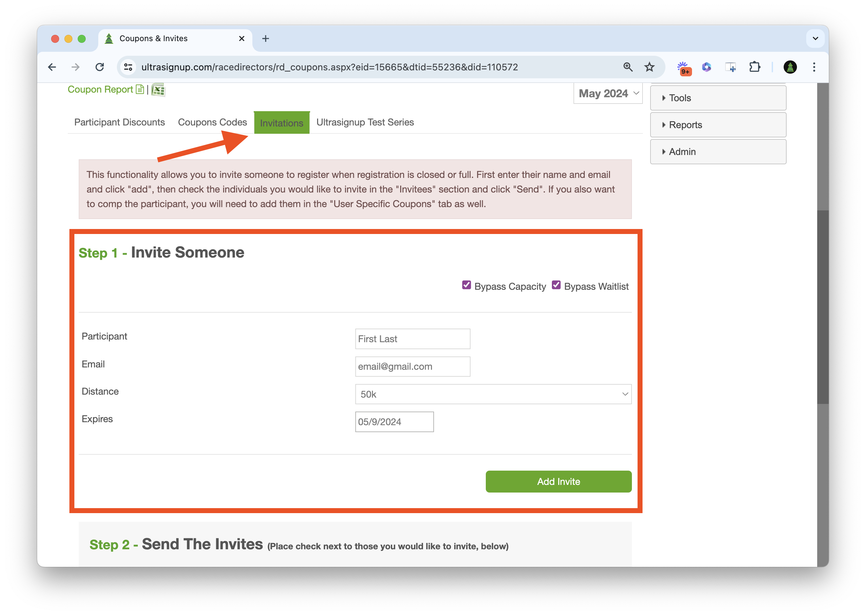Open the Coupons Codes tab
This screenshot has height=616, width=866.
(212, 122)
